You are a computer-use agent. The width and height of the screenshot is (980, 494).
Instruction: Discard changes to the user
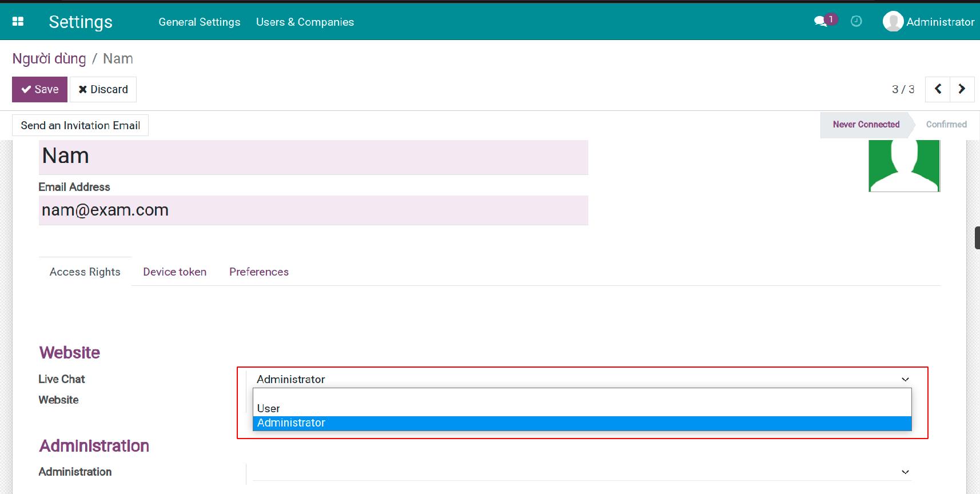point(103,89)
